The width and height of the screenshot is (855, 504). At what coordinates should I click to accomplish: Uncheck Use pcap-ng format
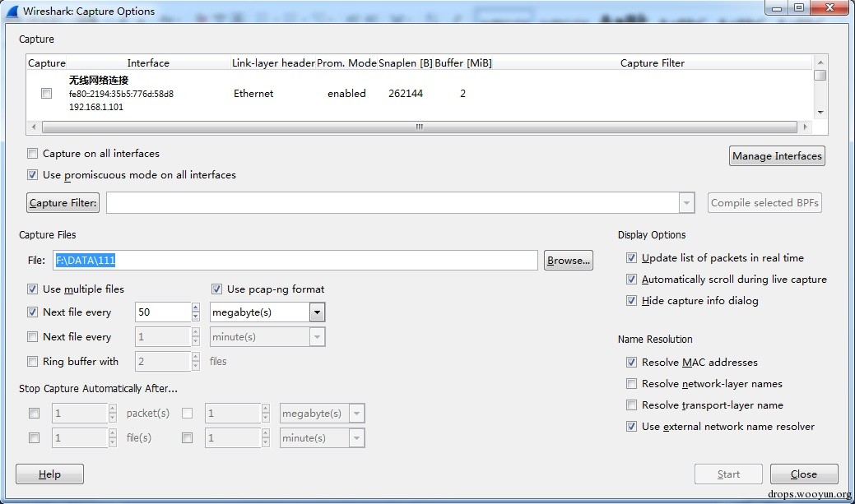217,289
